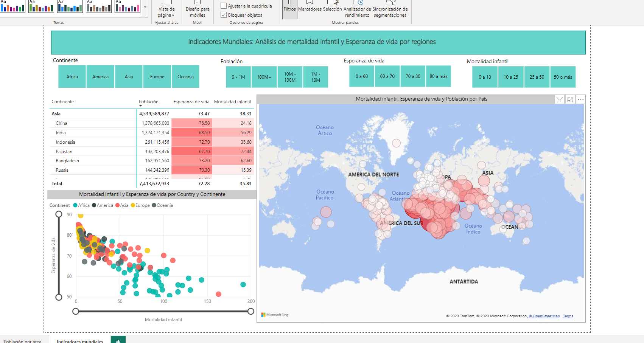Enable Ajustar a la cuadrícula checkbox
The width and height of the screenshot is (644, 343).
pos(224,6)
